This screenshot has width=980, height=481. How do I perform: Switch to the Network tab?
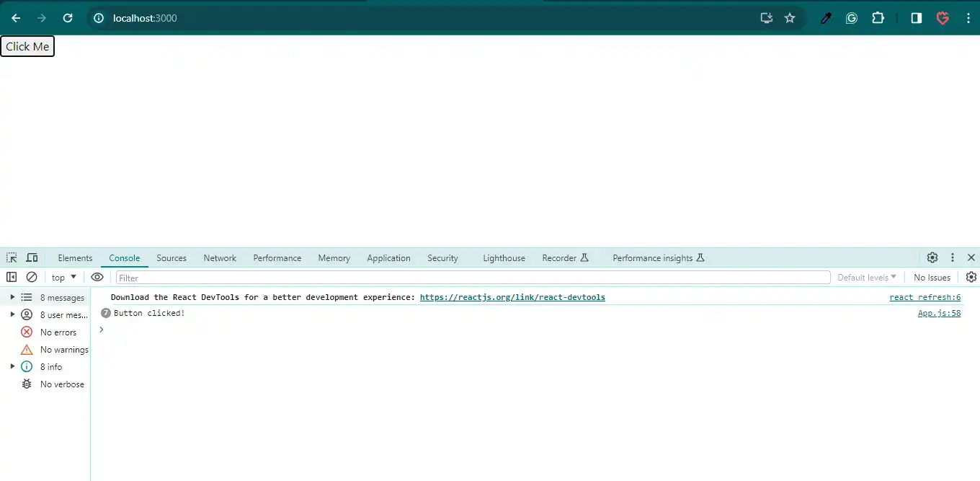pos(220,258)
